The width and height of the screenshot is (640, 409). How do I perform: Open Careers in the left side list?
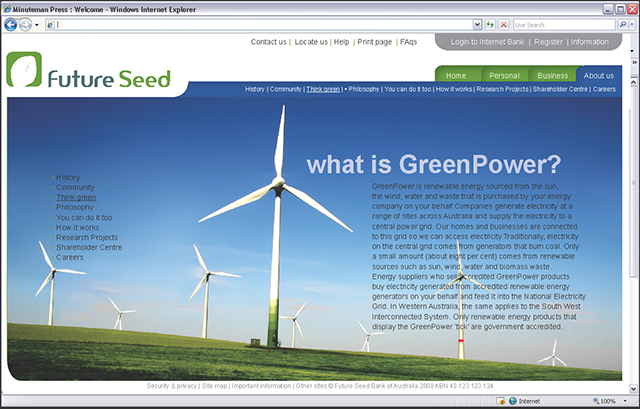click(x=70, y=257)
